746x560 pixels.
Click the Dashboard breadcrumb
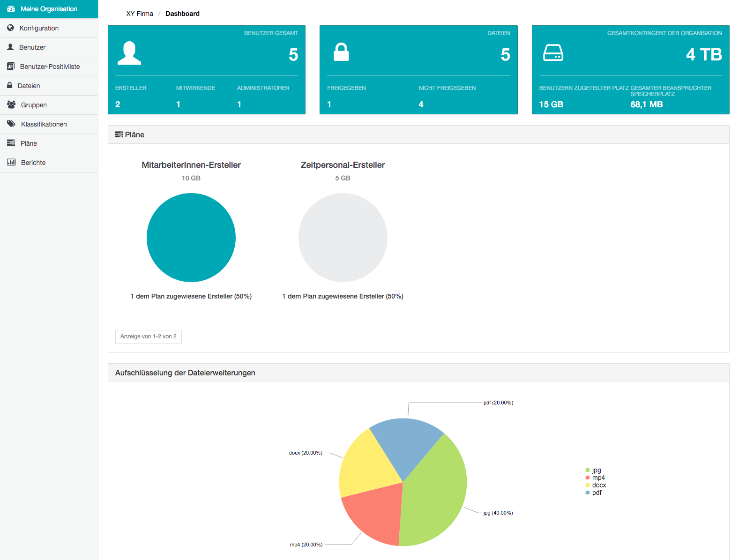(x=182, y=14)
